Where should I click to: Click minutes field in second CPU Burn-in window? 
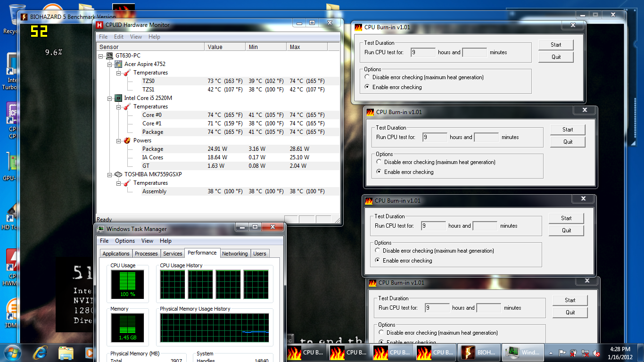pos(487,137)
